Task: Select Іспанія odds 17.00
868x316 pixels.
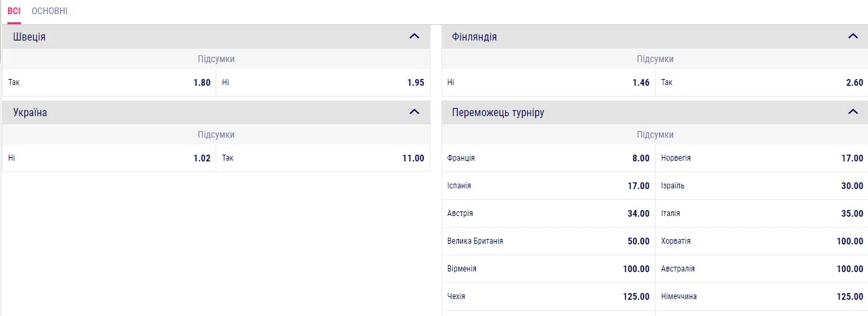Action: (548, 186)
